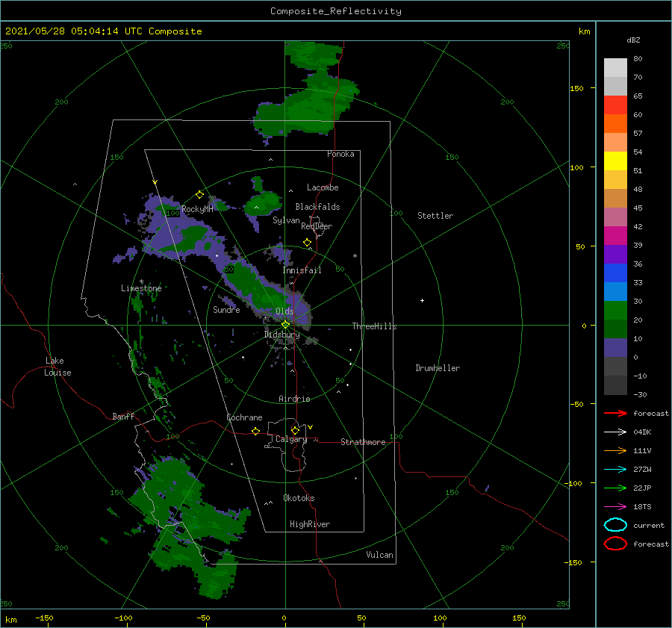The height and width of the screenshot is (628, 672).
Task: Click the Lake Louise label
Action: click(57, 367)
